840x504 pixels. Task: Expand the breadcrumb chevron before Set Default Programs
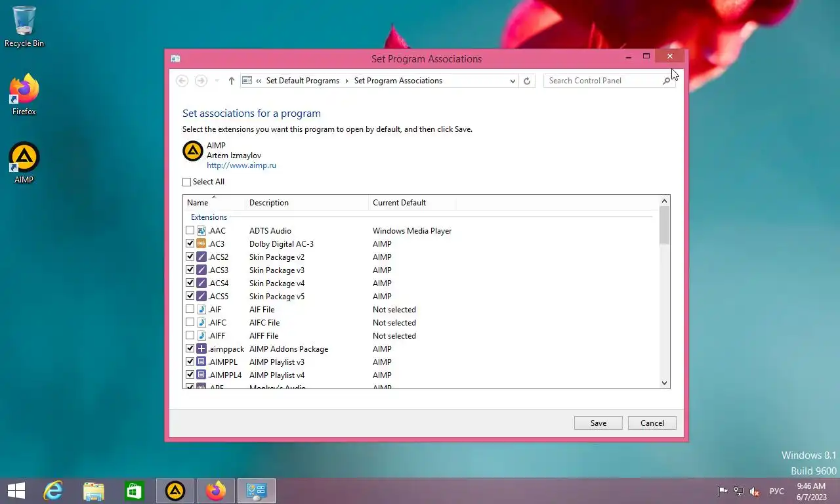click(x=259, y=81)
